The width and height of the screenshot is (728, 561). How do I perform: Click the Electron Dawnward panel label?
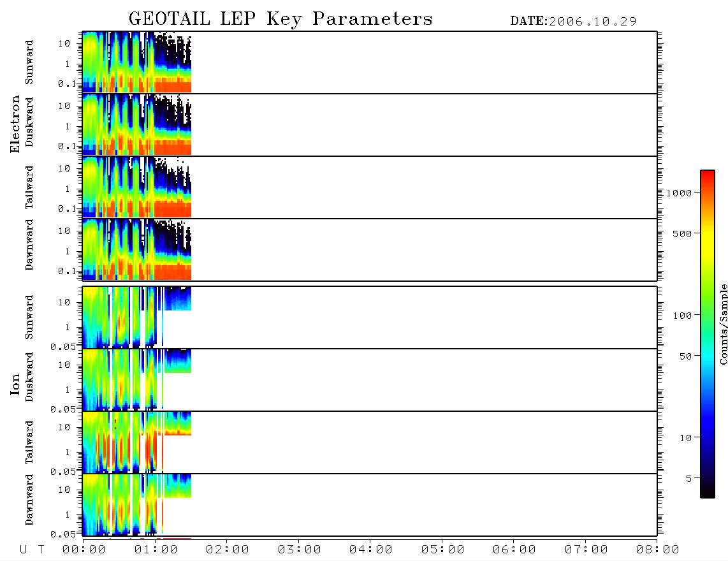coord(29,245)
